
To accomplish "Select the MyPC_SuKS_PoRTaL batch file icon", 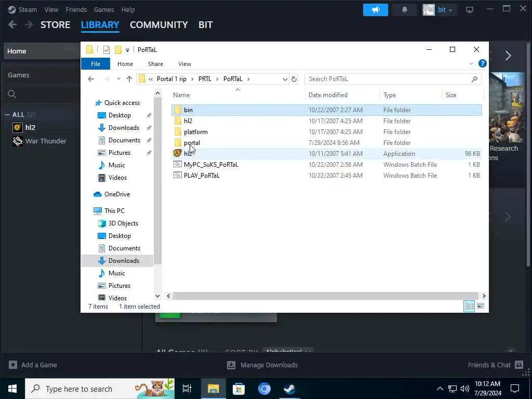I will (178, 164).
